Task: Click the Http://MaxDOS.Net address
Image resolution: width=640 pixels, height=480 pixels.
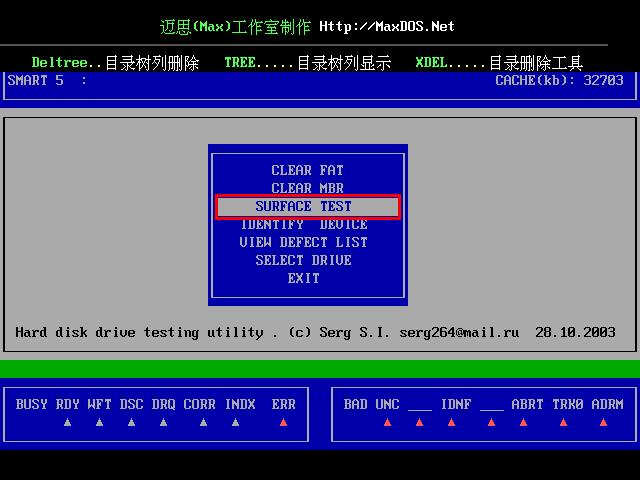Action: click(387, 27)
